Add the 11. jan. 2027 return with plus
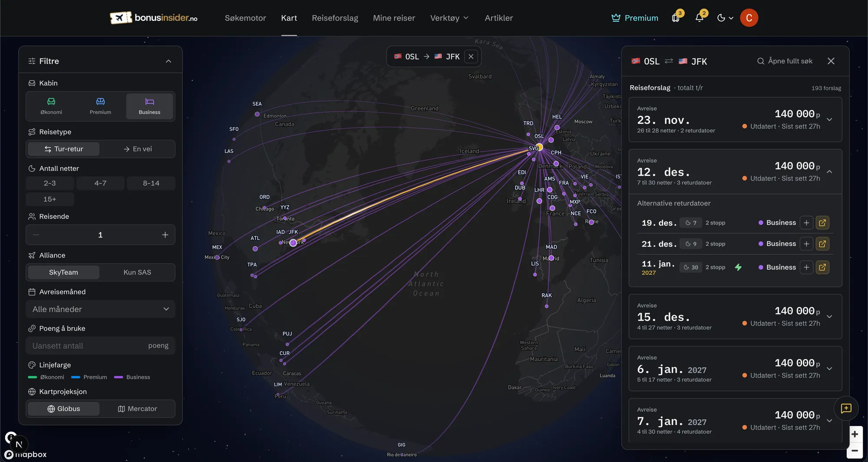Viewport: 868px width, 462px height. 806,267
